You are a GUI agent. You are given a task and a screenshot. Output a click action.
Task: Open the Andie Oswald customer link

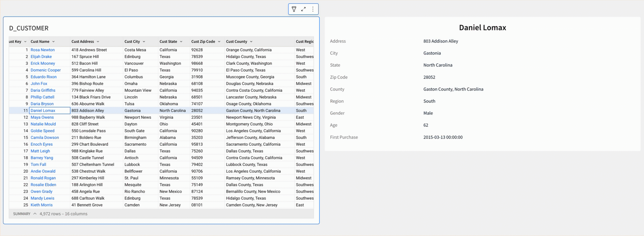pos(43,171)
